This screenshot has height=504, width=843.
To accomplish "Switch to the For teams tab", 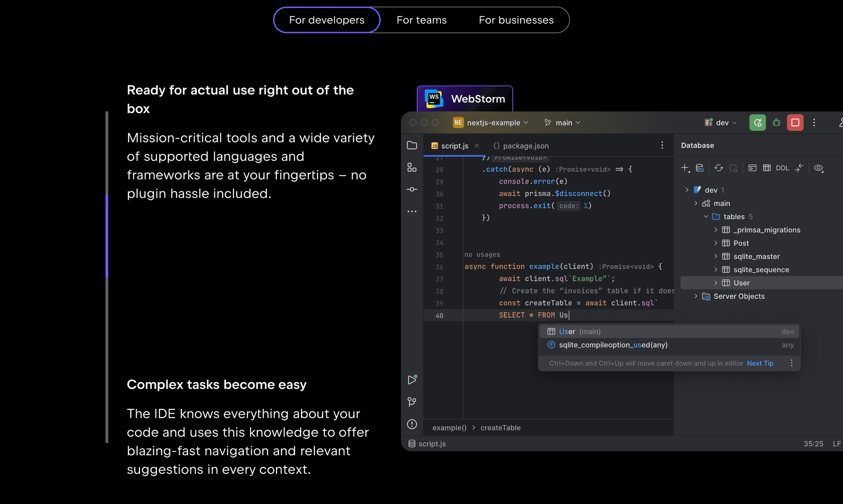I will click(x=421, y=20).
